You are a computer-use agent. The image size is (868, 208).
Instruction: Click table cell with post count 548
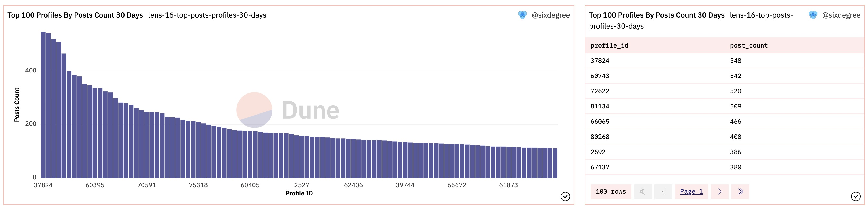(x=736, y=61)
